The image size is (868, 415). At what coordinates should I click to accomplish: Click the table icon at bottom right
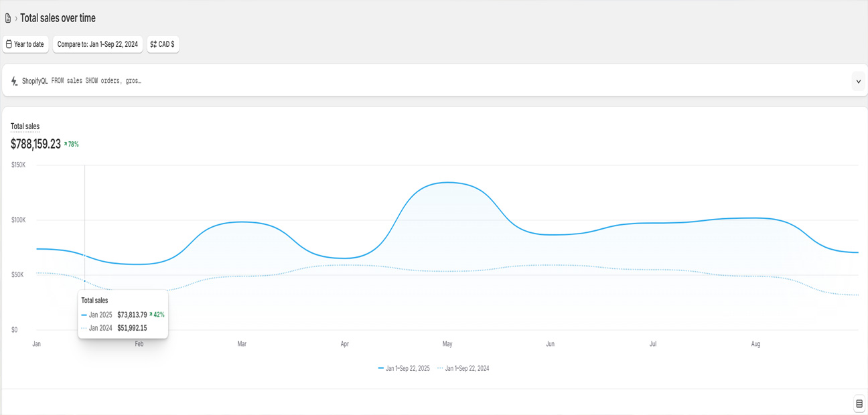click(859, 404)
